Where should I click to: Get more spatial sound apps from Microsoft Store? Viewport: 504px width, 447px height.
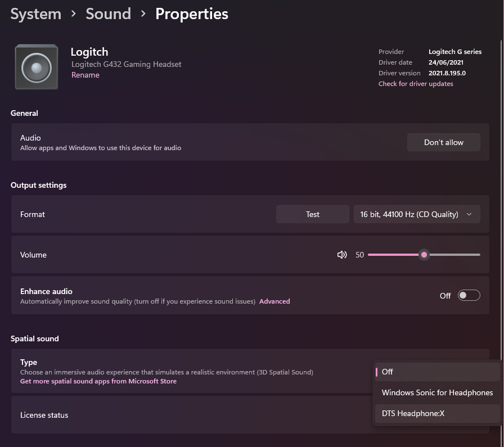[98, 381]
